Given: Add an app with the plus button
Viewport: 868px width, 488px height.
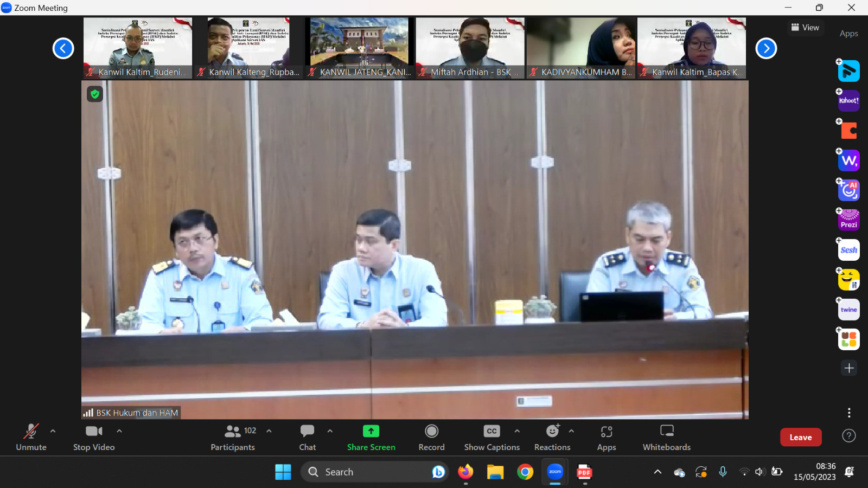Looking at the screenshot, I should click(849, 368).
